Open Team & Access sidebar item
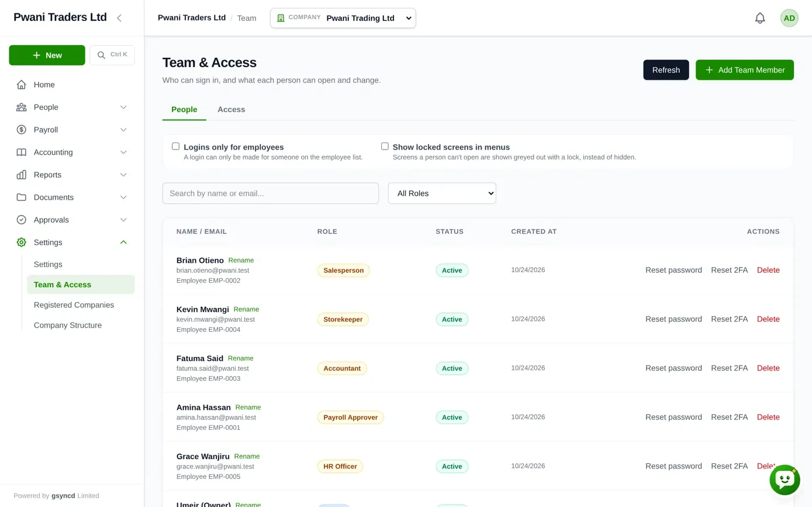Viewport: 812px width, 507px height. coord(81,284)
